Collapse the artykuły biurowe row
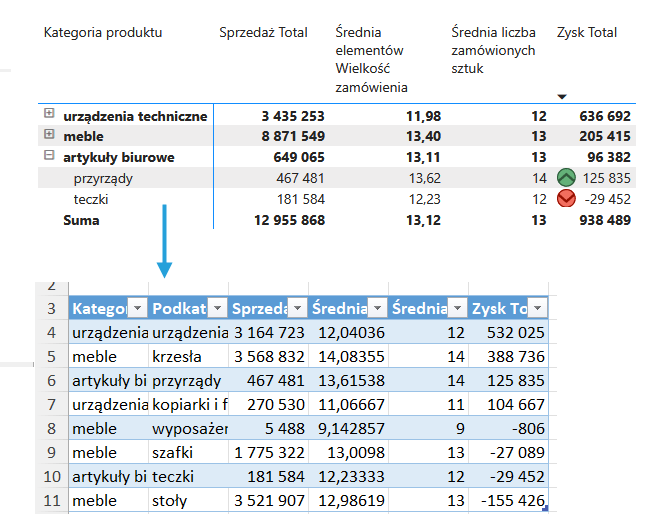Image resolution: width=656 pixels, height=524 pixels. pyautogui.click(x=49, y=157)
